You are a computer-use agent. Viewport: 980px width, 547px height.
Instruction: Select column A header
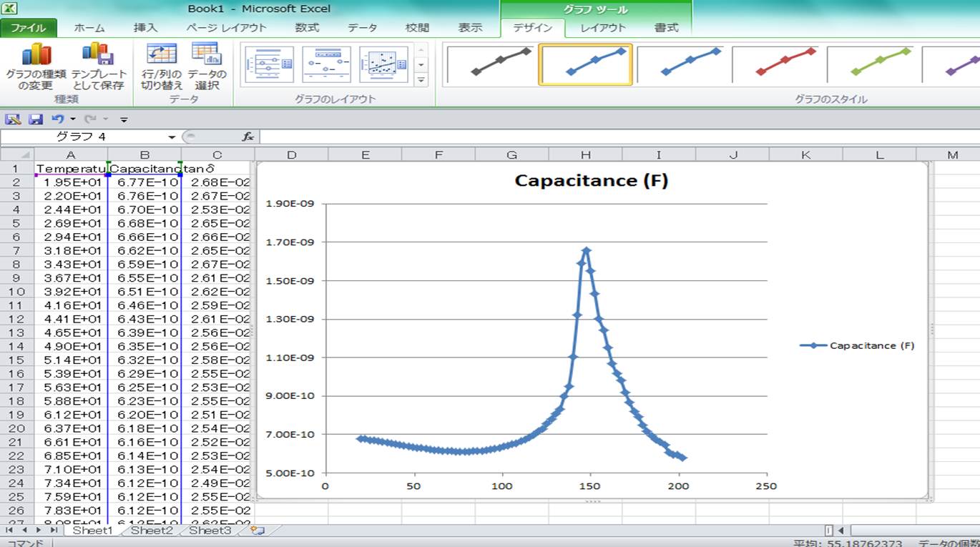(x=71, y=154)
